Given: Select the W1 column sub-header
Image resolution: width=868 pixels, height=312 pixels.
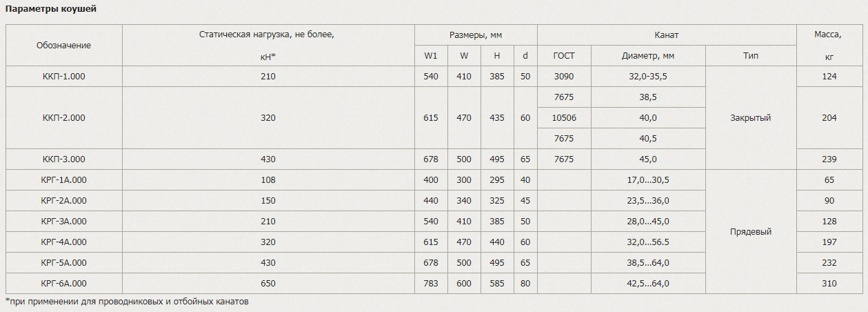Looking at the screenshot, I should click(x=431, y=56).
